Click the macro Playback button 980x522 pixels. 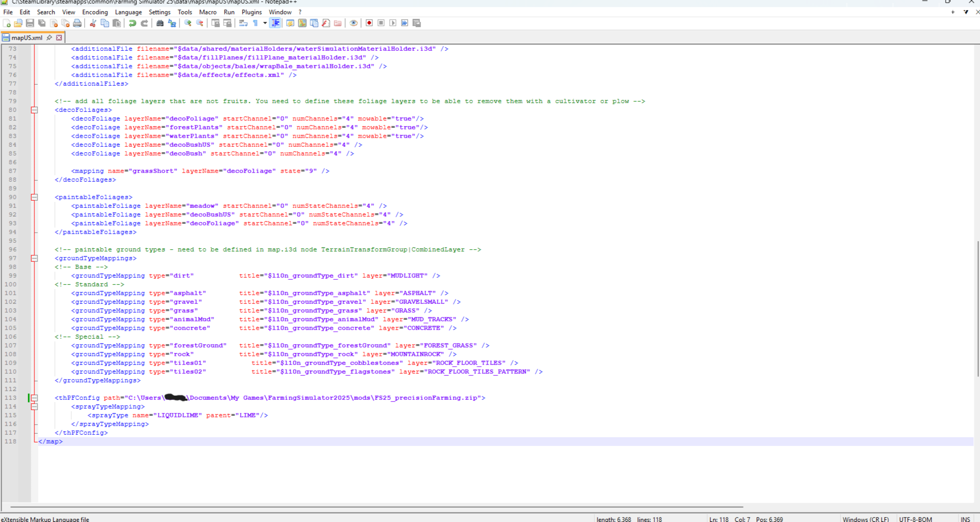(393, 23)
